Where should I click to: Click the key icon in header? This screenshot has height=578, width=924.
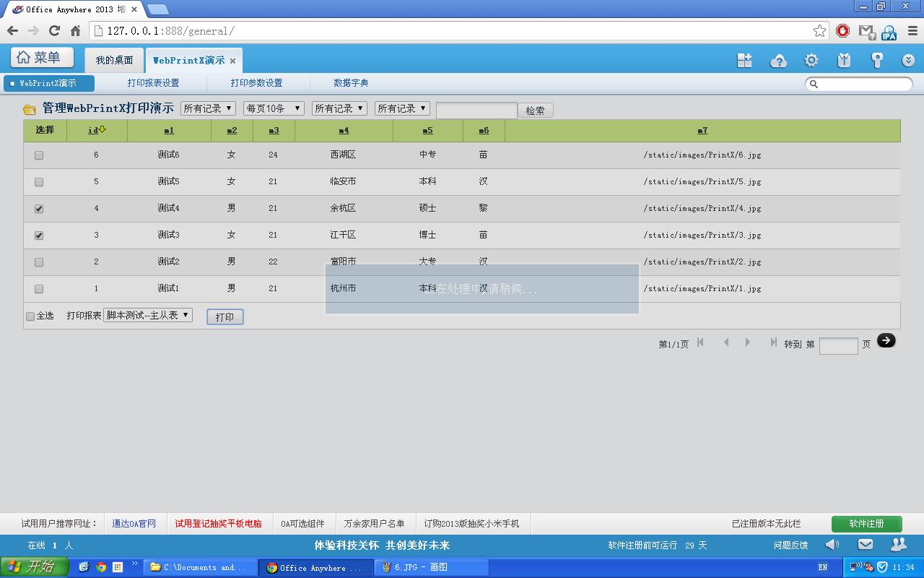[877, 61]
